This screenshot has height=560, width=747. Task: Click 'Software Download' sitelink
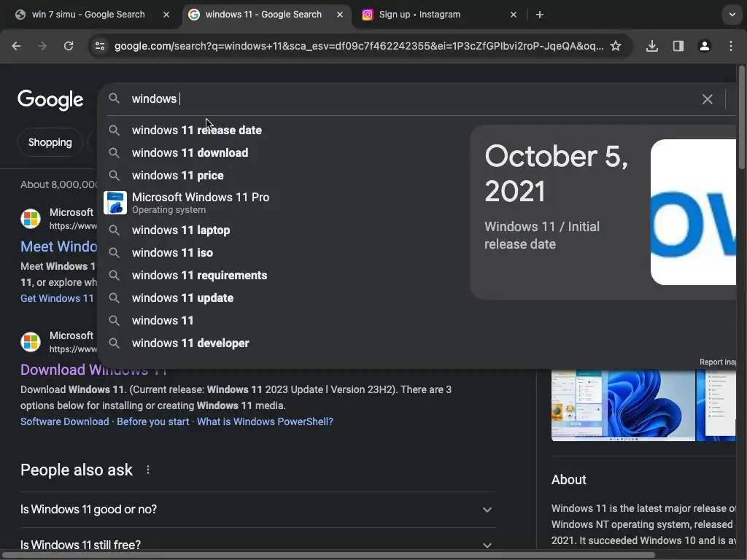pos(65,421)
